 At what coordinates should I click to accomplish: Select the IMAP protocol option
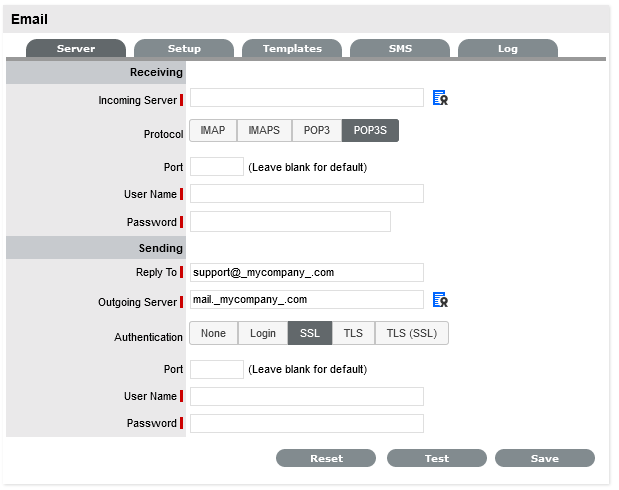(x=213, y=130)
